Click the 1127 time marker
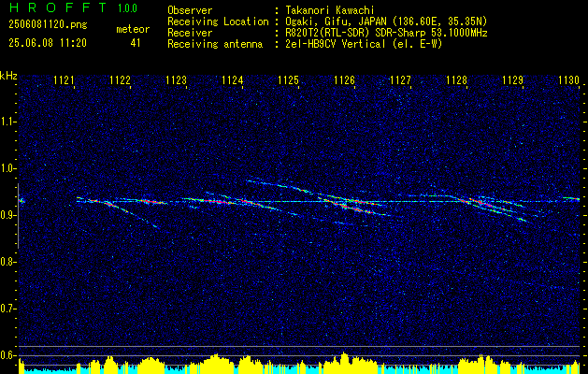588x374 pixels. pos(400,80)
